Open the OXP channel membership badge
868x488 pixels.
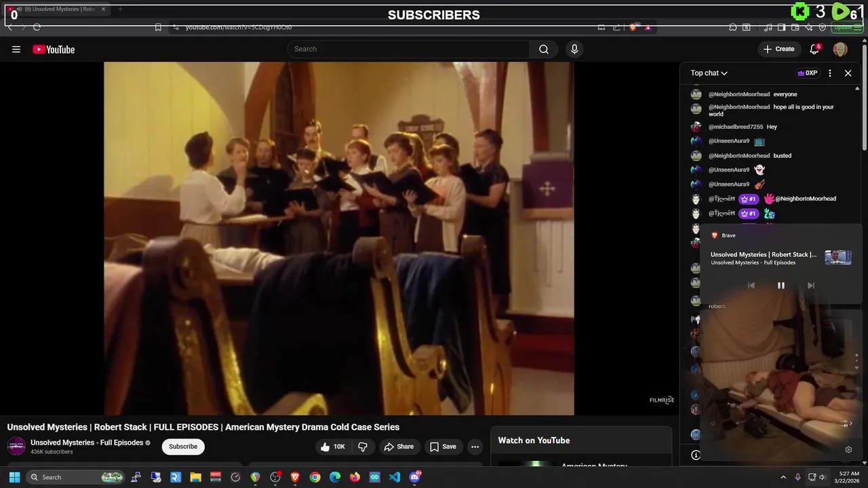click(807, 73)
